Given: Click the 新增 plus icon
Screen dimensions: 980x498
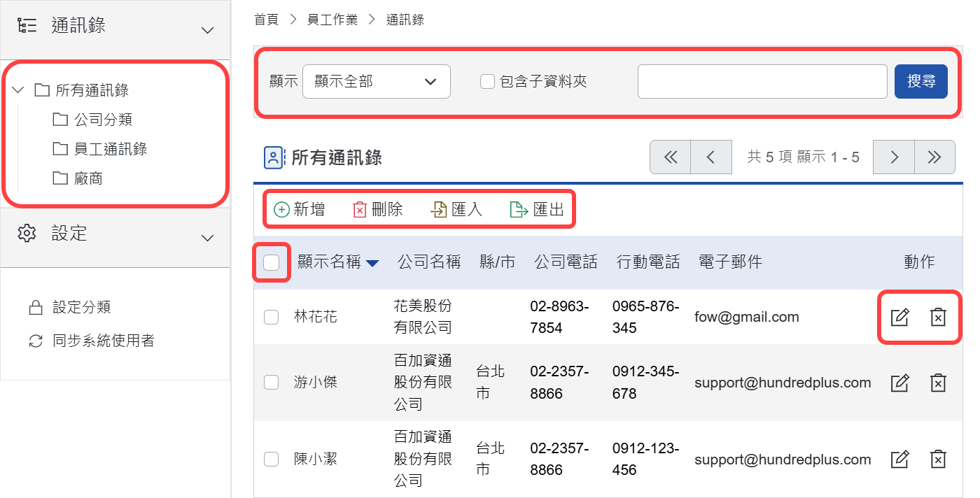Looking at the screenshot, I should tap(281, 210).
